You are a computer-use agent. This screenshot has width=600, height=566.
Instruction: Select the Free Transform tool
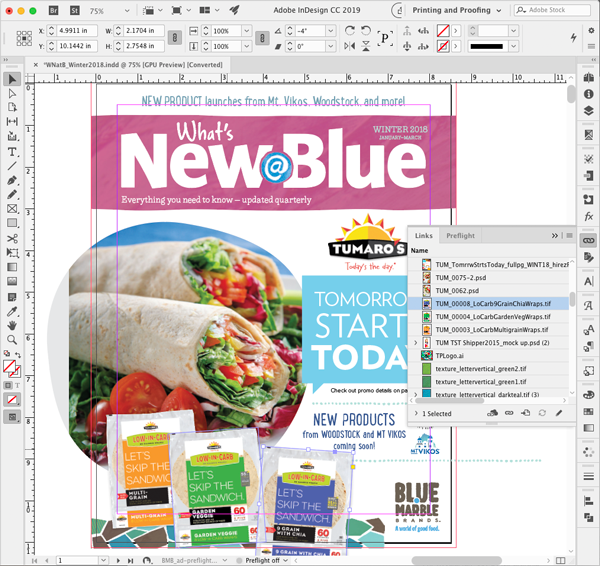[x=12, y=253]
